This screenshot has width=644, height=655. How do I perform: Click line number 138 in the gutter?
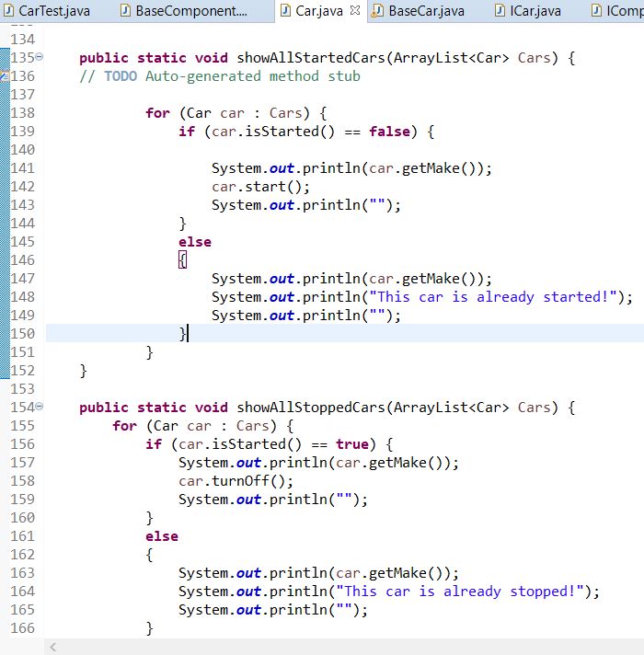click(x=23, y=113)
